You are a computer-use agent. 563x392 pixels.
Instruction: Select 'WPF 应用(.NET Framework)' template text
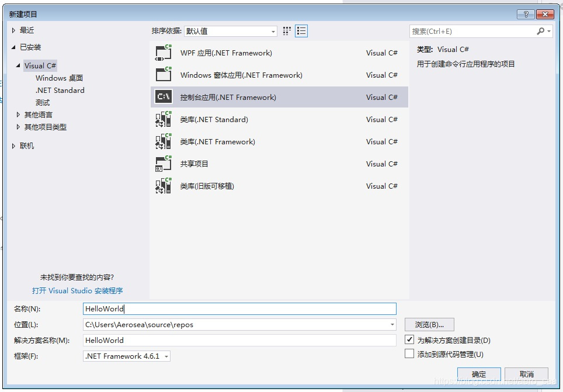[226, 53]
